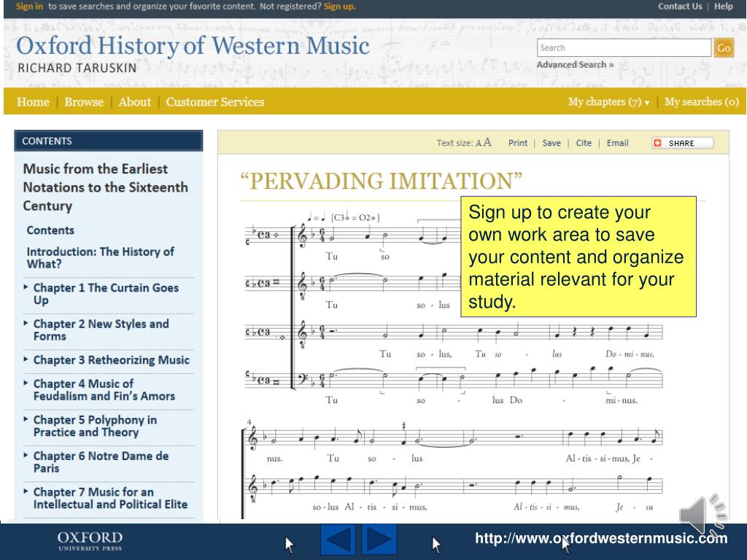Image resolution: width=747 pixels, height=560 pixels.
Task: Open Chapter 1 The Curtain Goes Up
Action: pos(106,294)
